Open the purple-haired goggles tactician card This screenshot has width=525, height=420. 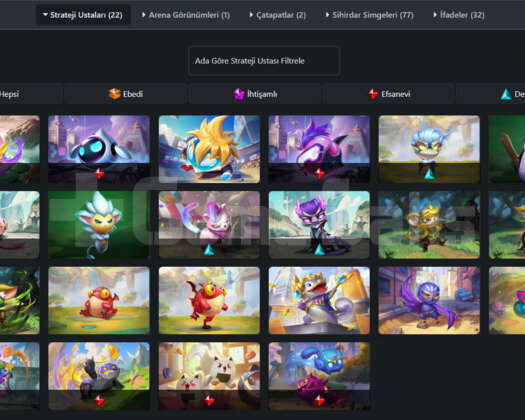tap(319, 149)
